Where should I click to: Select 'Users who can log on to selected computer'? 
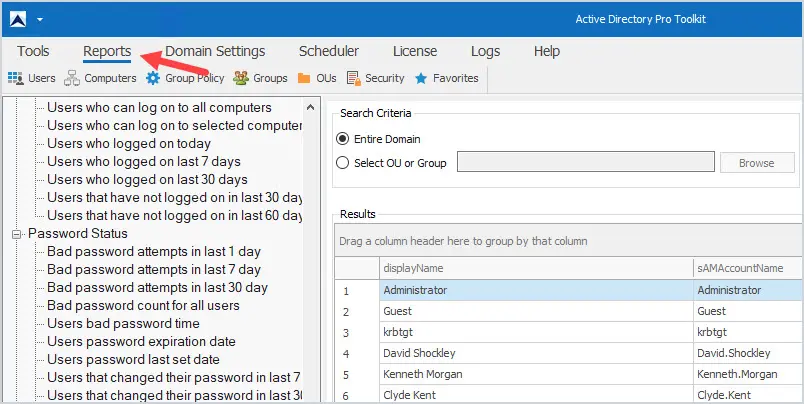click(x=174, y=126)
